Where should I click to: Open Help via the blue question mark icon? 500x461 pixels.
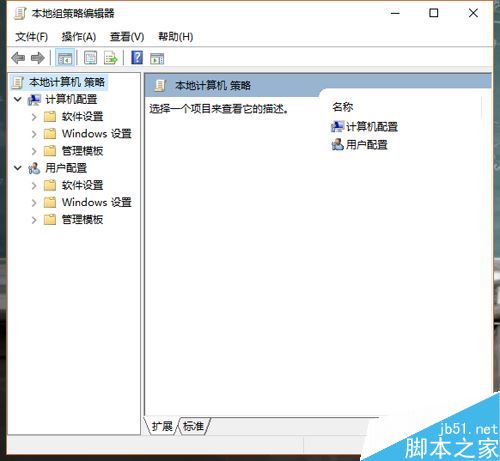pos(137,58)
